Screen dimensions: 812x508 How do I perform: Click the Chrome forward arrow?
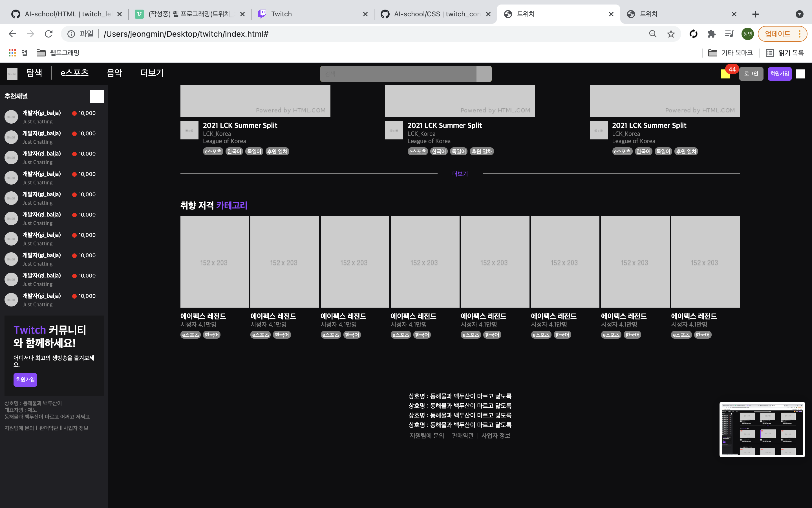pos(30,34)
